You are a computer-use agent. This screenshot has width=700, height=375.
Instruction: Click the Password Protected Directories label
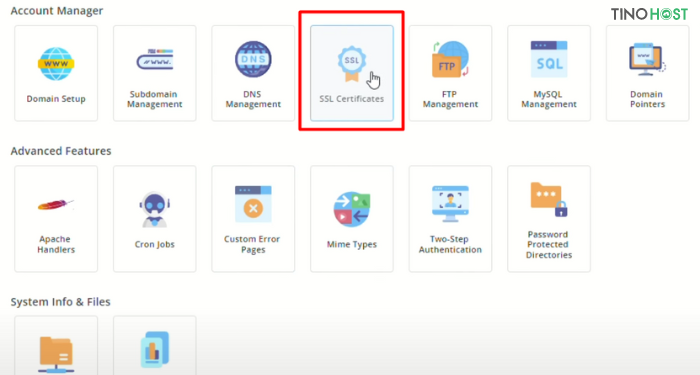[x=549, y=244]
